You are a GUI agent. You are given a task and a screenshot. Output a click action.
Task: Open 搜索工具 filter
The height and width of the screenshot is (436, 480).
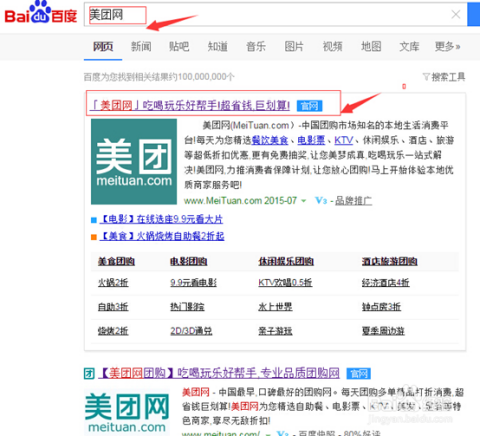pos(444,77)
